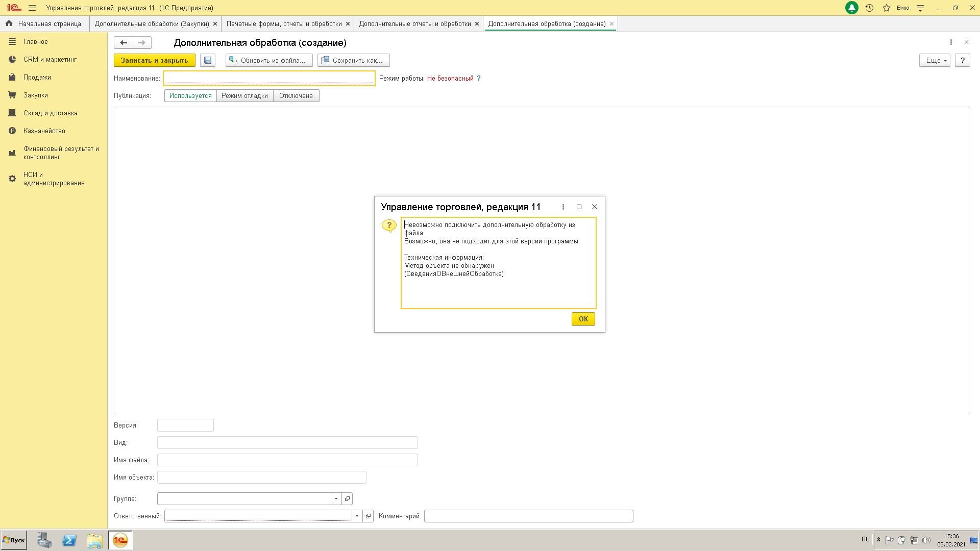Select Используется publication mode
The image size is (980, 551).
pos(190,95)
